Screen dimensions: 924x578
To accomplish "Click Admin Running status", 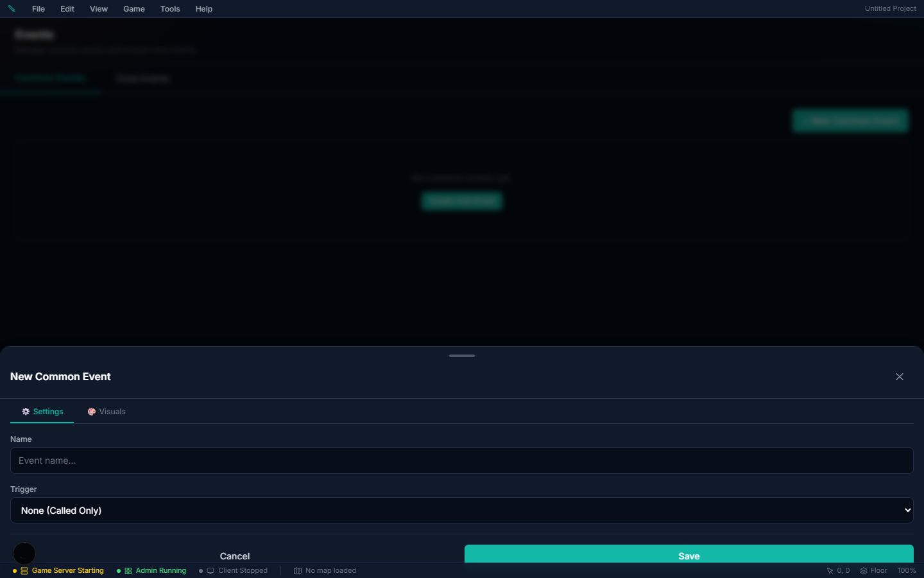I will (151, 570).
